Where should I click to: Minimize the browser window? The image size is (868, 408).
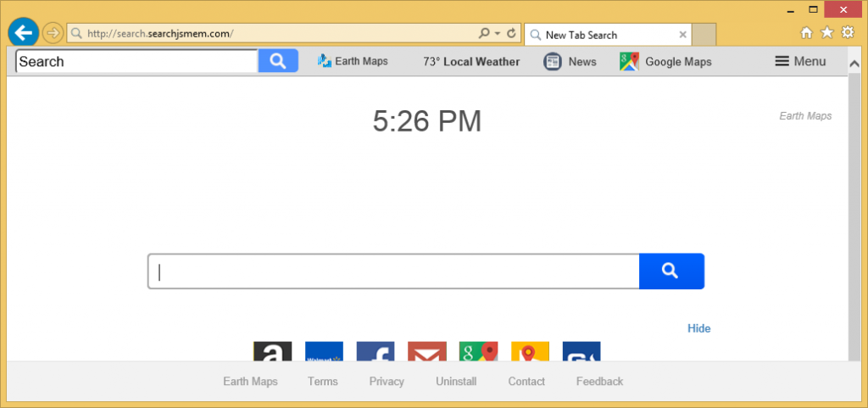[x=789, y=9]
